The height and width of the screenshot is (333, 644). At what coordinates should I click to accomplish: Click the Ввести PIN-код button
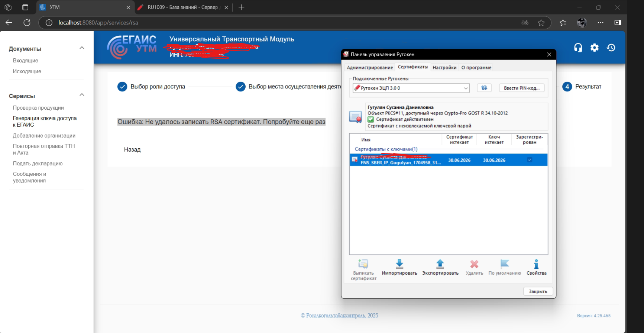coord(522,88)
